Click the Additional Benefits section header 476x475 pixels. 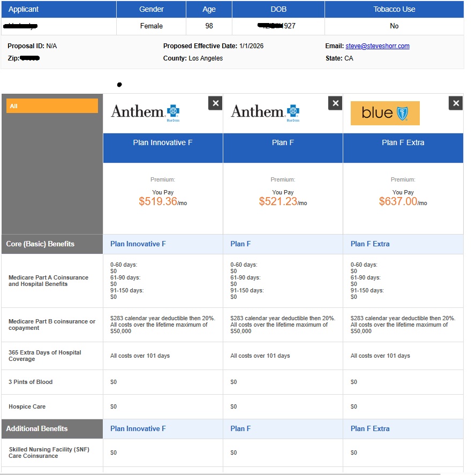[37, 429]
